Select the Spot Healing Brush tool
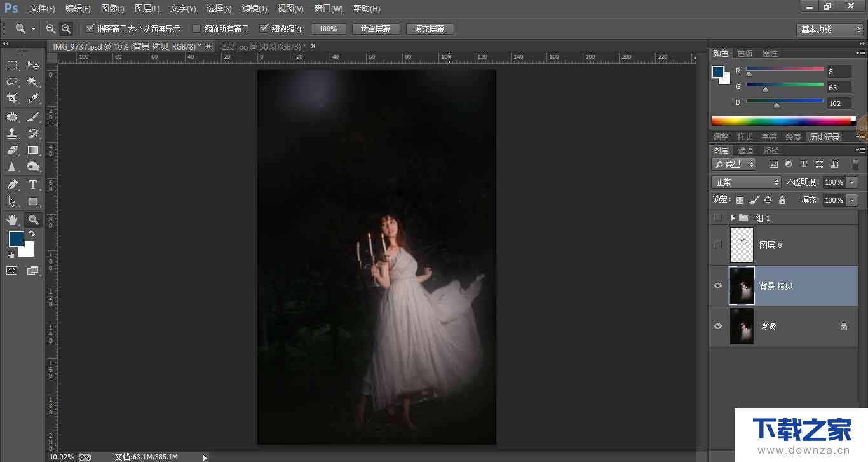Screen dimensions: 868x462 pos(12,117)
